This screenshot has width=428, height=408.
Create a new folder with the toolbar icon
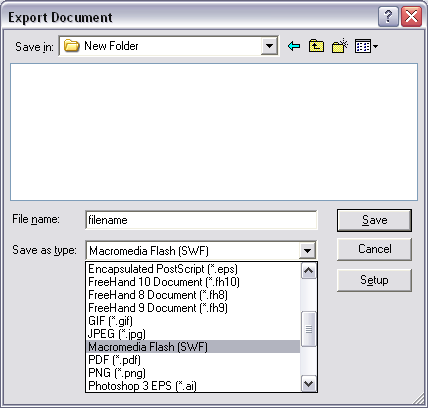tap(340, 46)
